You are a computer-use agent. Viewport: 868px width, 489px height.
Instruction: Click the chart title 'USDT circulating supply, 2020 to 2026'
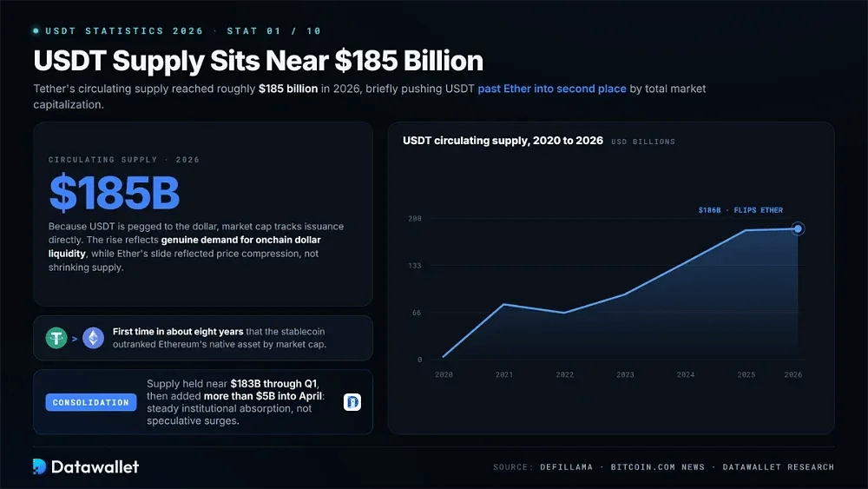click(503, 141)
